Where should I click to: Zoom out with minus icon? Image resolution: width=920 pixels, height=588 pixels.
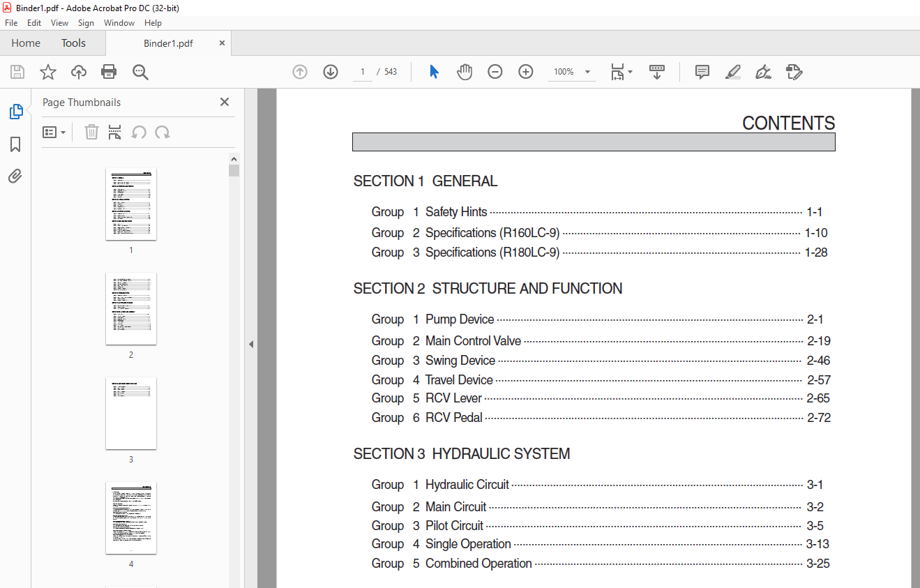(x=495, y=72)
